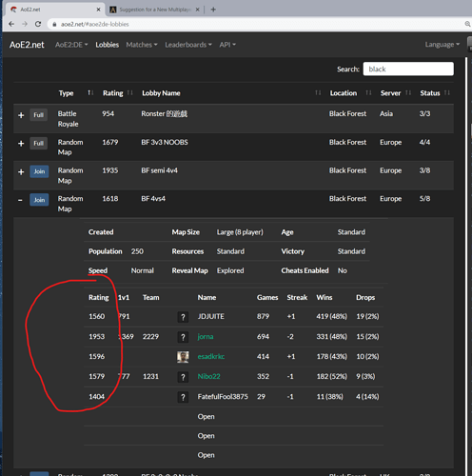Click the browser back arrow
The width and height of the screenshot is (472, 476).
coord(11,24)
